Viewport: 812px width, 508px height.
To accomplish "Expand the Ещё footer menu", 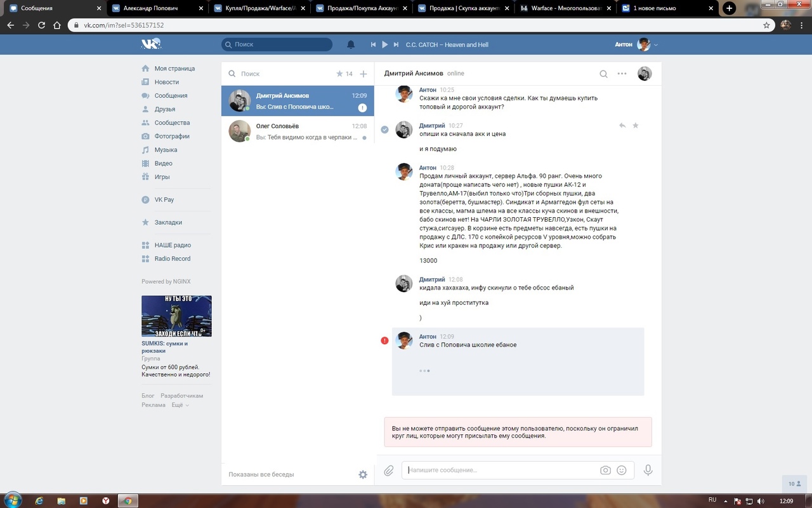I will click(x=180, y=405).
